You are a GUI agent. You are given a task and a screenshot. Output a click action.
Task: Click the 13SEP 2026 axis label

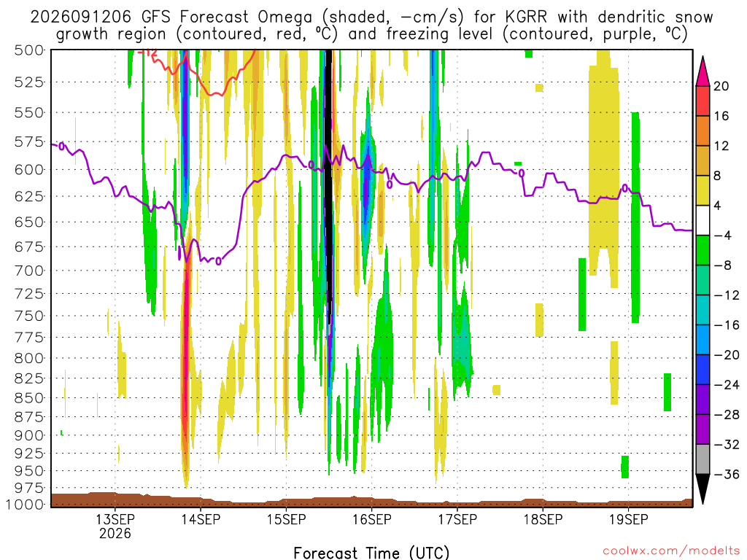click(115, 526)
